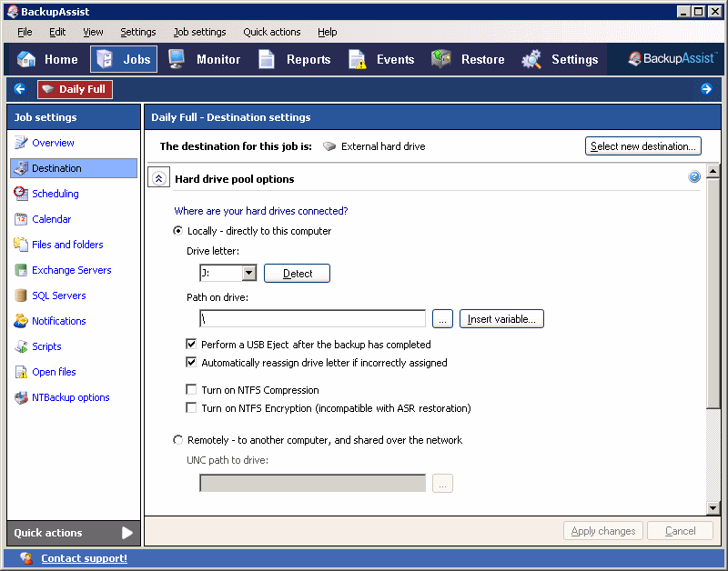Click the Daily Full job tab

(76, 89)
